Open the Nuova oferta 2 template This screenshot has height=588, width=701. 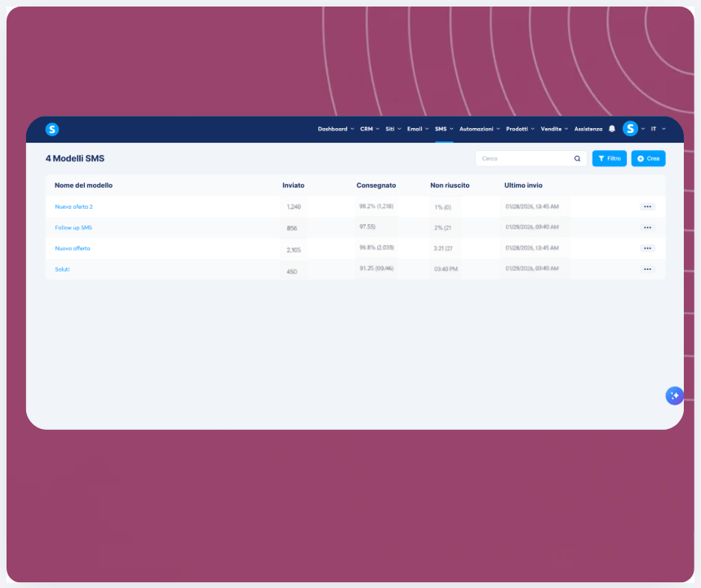[73, 207]
